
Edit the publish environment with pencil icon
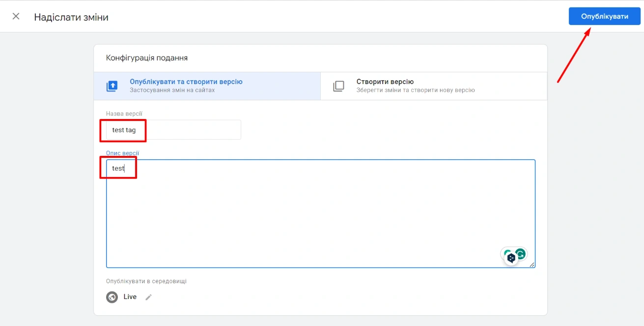(x=148, y=297)
